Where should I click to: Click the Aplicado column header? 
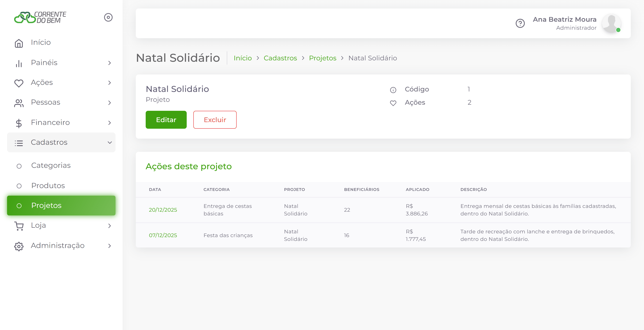point(417,190)
